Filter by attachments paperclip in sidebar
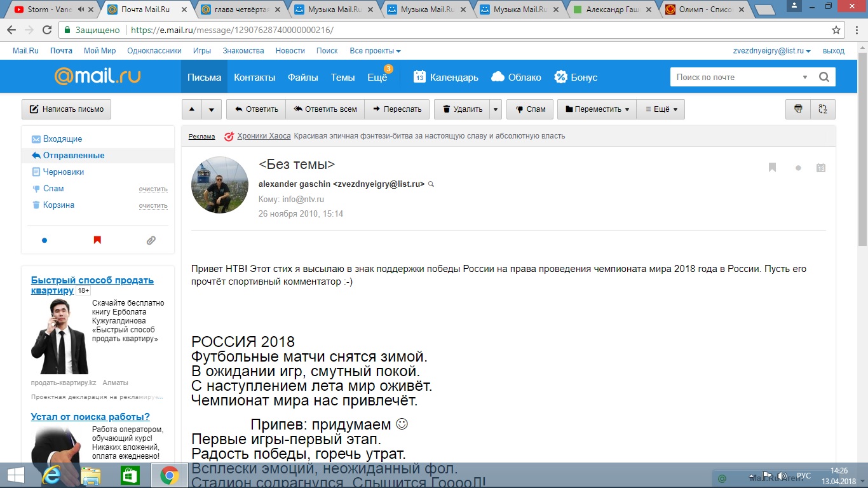 tap(151, 240)
